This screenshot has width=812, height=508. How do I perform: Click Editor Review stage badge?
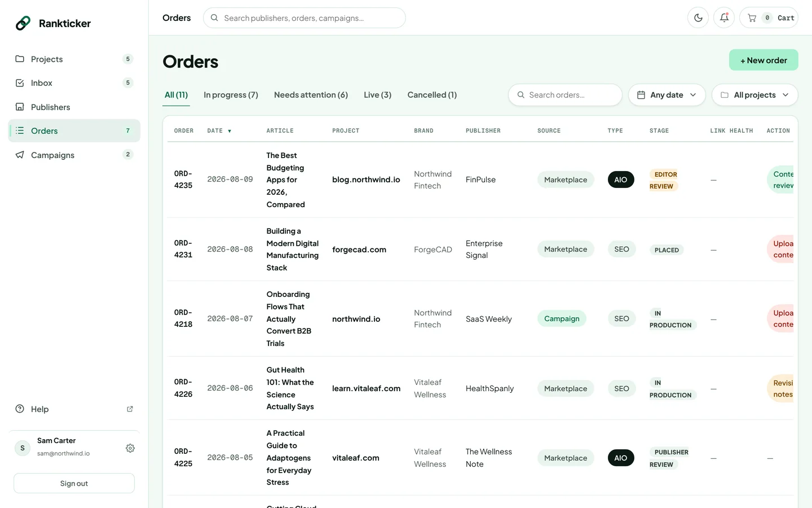point(664,180)
